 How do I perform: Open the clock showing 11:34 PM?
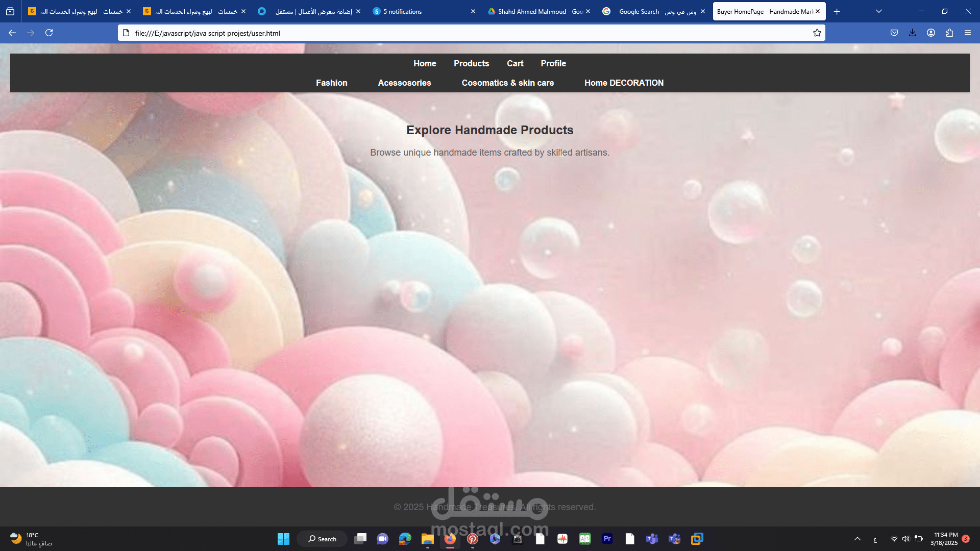pos(944,539)
